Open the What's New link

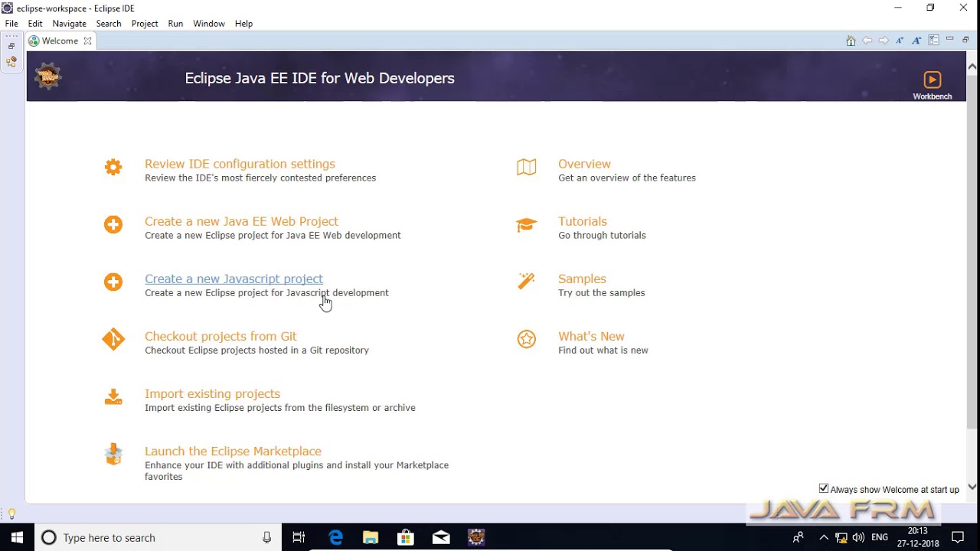(591, 336)
